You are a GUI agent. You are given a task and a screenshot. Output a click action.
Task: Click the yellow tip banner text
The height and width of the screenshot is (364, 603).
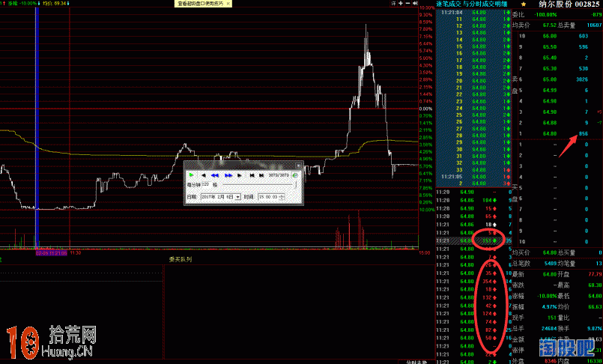click(x=200, y=4)
